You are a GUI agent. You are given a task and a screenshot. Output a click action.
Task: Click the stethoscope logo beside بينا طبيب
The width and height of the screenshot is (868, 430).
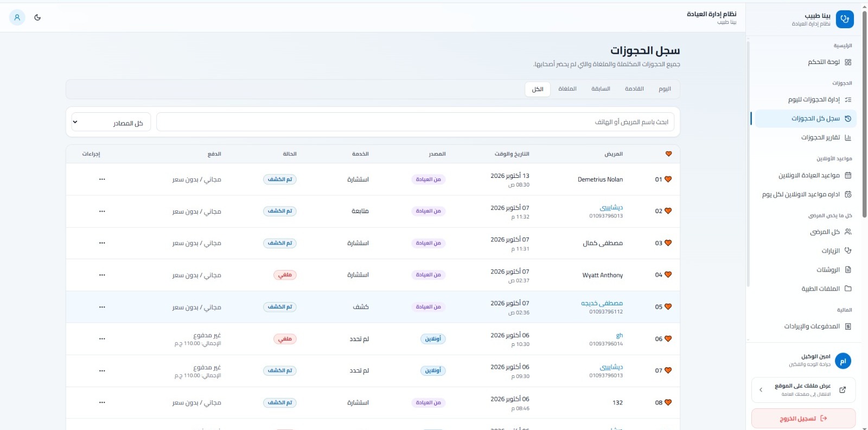[845, 19]
